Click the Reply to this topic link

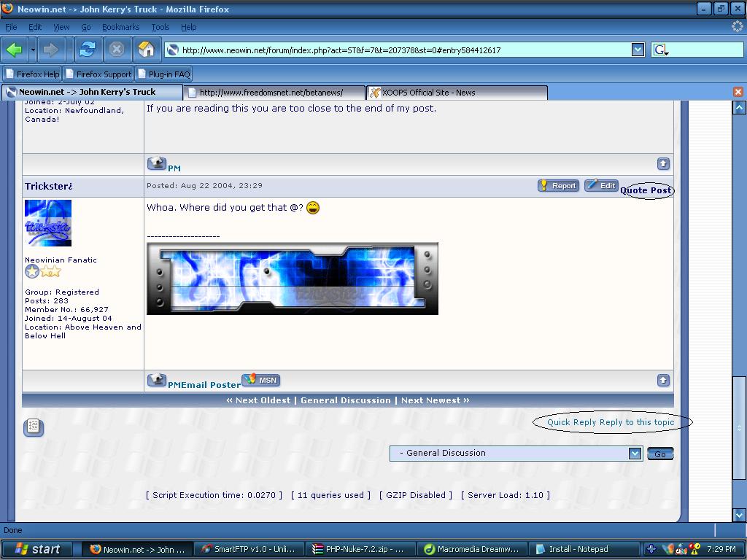[637, 422]
